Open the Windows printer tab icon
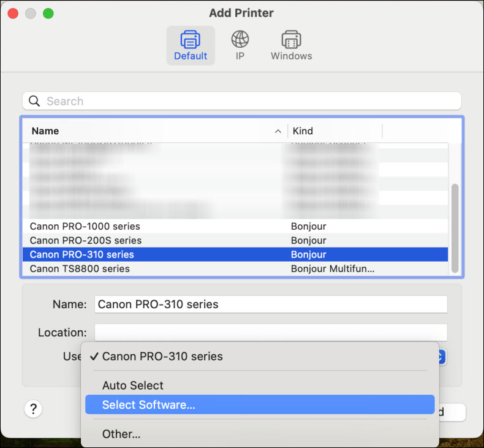Screen dimensions: 484x448 coord(291,40)
